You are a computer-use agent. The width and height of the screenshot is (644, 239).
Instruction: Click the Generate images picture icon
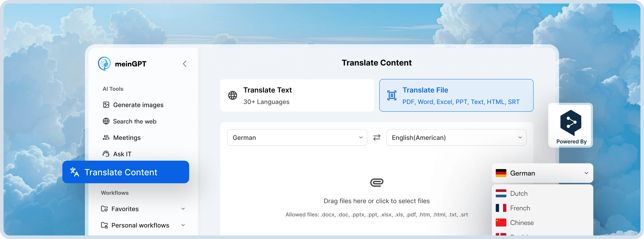pos(106,105)
